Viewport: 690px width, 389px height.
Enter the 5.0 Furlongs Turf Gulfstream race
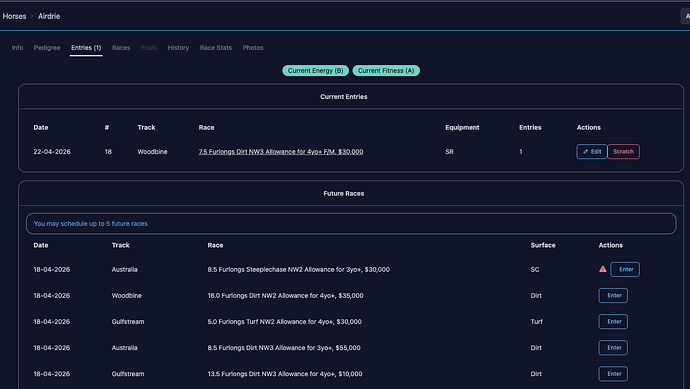pos(613,321)
